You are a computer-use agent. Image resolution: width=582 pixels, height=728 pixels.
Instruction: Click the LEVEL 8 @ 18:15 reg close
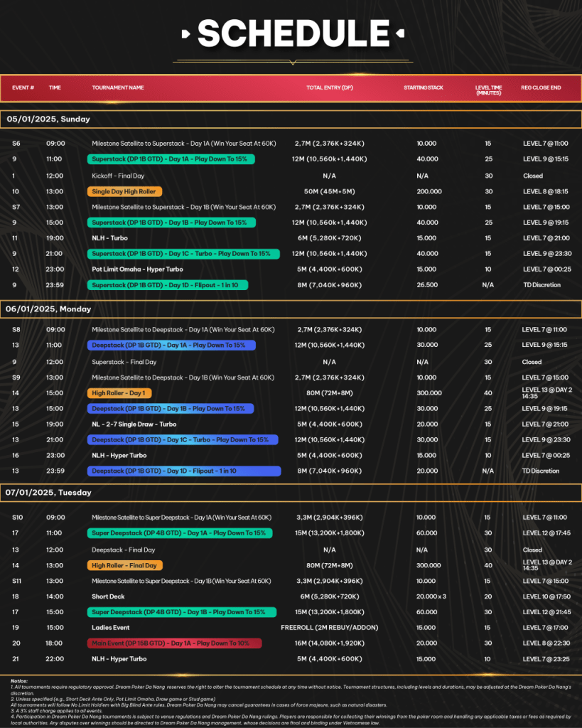pos(545,191)
